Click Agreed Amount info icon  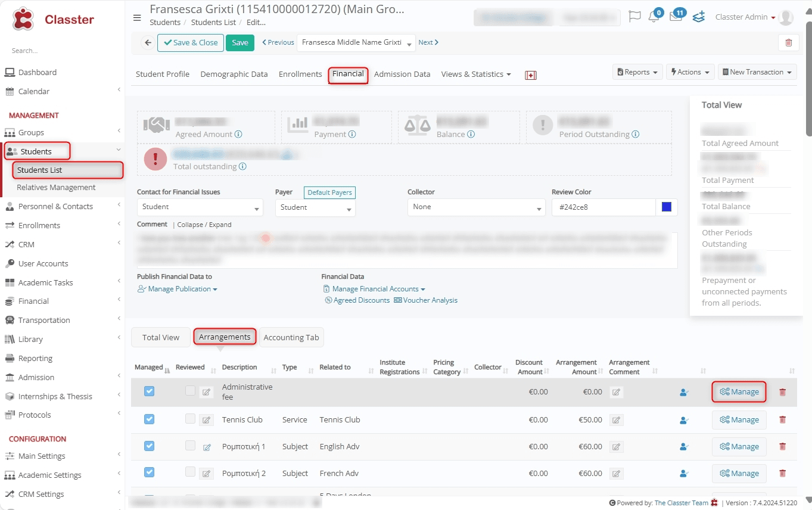coord(238,135)
